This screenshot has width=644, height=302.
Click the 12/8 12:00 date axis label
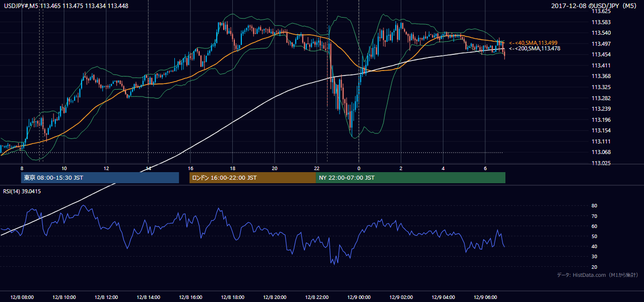click(106, 297)
